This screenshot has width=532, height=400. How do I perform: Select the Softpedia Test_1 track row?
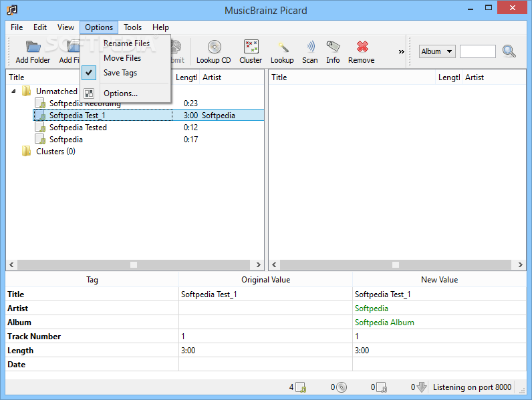pyautogui.click(x=148, y=116)
